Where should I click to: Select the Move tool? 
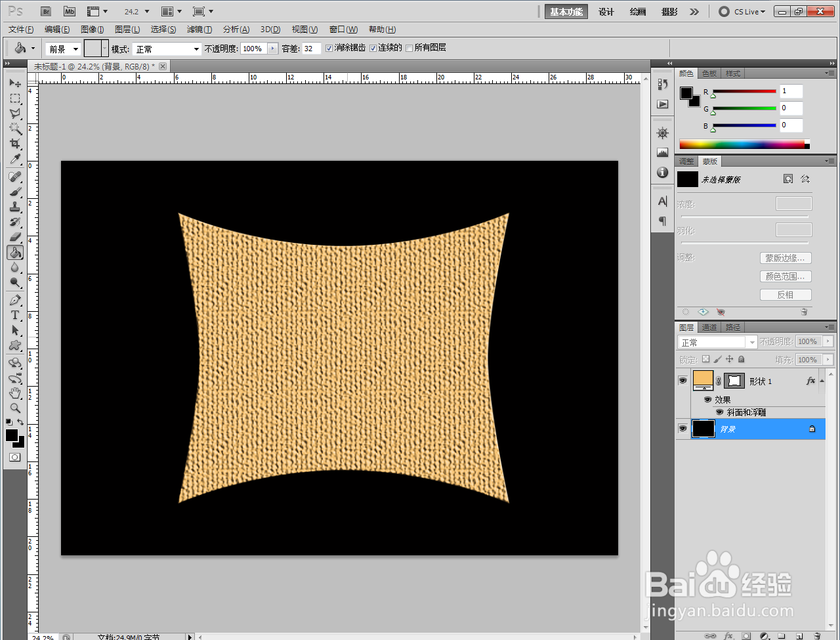(x=15, y=83)
